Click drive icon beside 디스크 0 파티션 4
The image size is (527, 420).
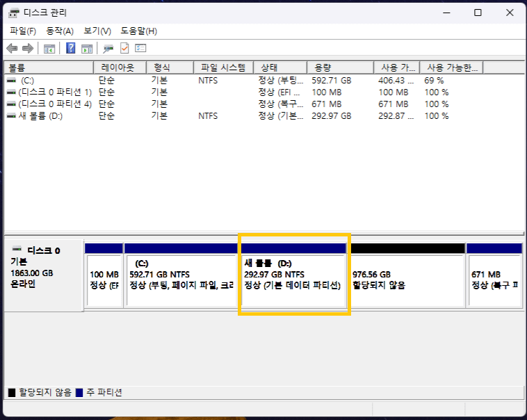11,104
